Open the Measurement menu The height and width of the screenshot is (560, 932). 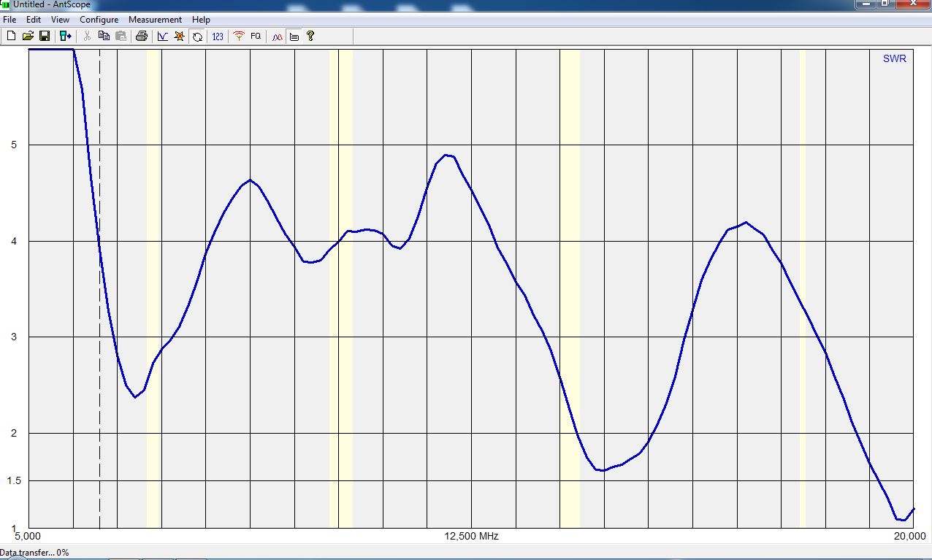[155, 20]
